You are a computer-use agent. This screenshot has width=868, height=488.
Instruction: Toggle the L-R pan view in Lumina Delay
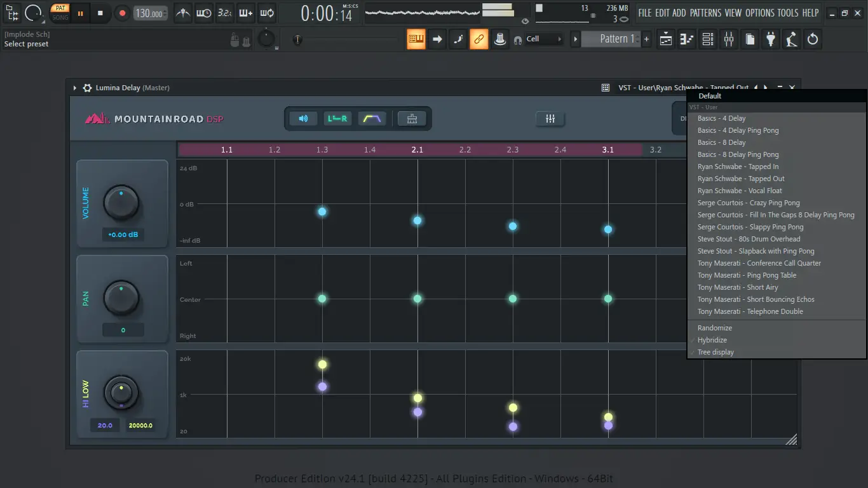[x=337, y=119]
